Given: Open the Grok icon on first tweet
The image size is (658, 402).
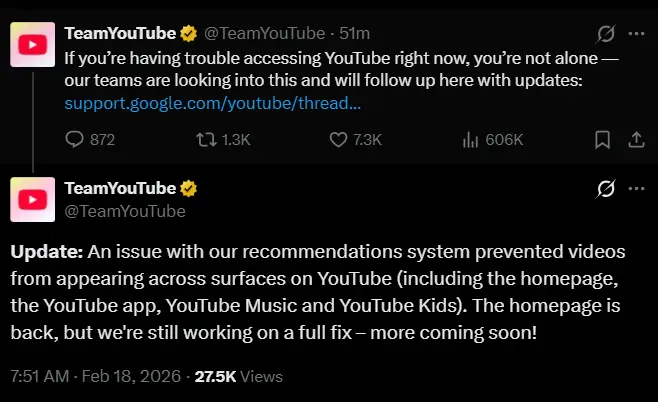Looking at the screenshot, I should [x=605, y=34].
